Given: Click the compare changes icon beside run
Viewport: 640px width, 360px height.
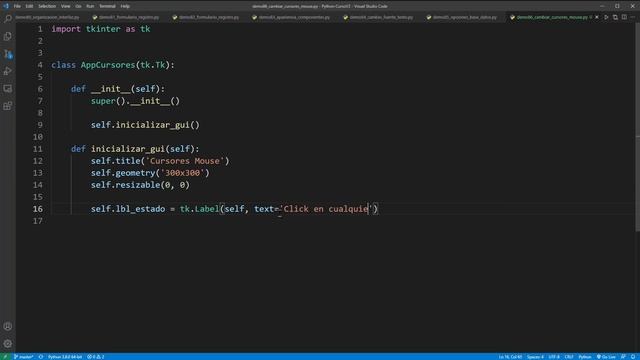Looking at the screenshot, I should 615,17.
